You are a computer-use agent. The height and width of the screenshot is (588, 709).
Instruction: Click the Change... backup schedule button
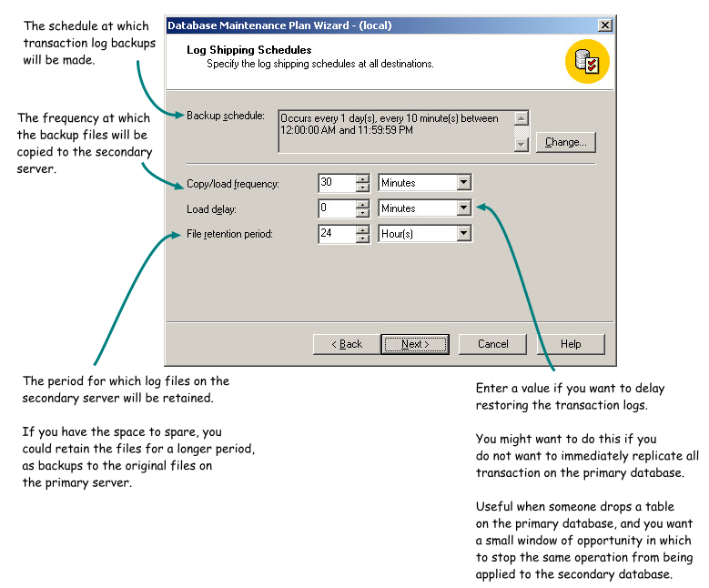566,142
